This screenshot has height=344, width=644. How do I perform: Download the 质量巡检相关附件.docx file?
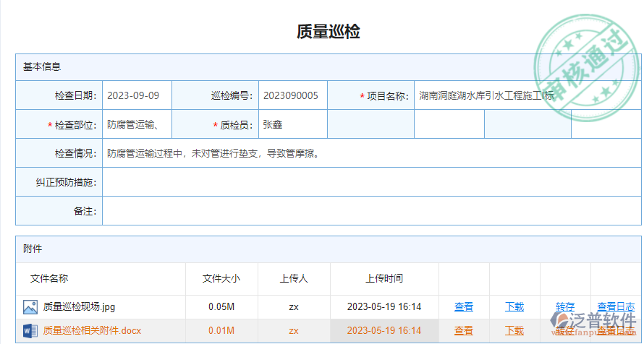point(514,331)
